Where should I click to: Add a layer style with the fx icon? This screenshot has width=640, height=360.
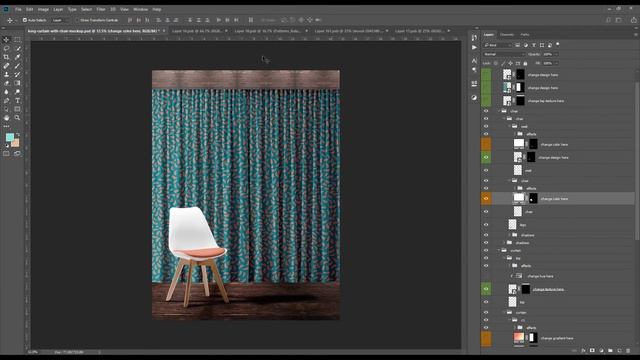pos(583,351)
